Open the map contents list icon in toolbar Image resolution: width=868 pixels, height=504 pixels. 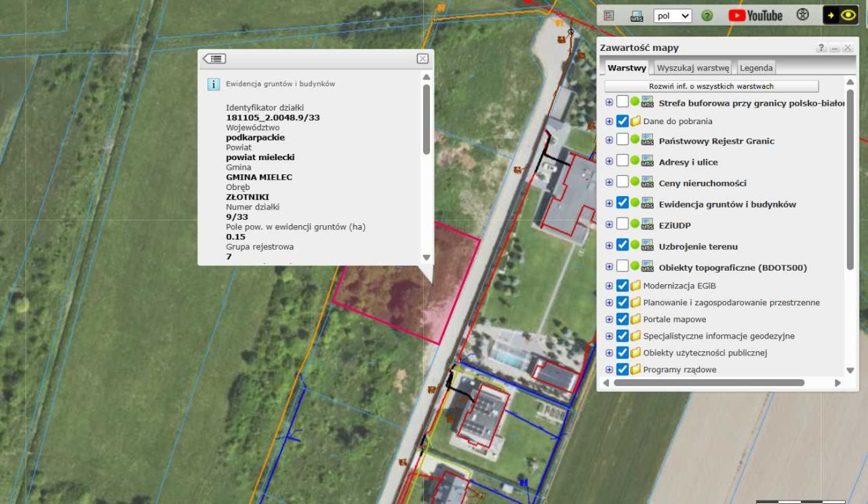pos(609,16)
